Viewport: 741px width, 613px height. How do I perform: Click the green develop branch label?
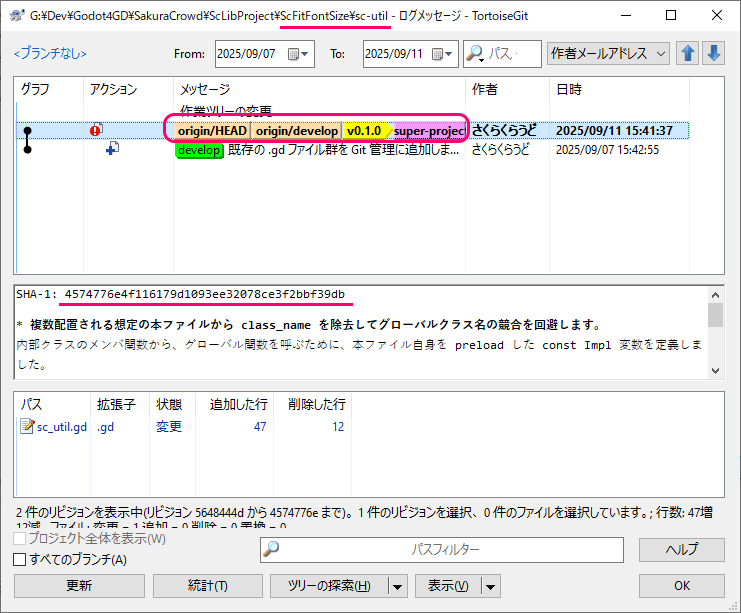(198, 150)
